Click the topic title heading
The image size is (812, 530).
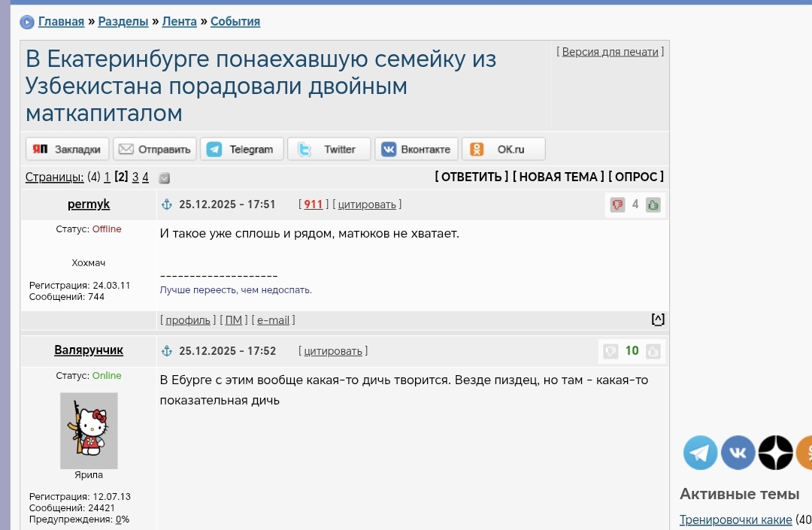click(261, 86)
